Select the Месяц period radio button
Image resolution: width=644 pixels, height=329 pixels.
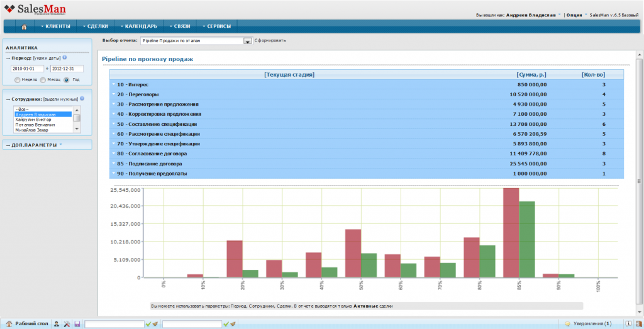43,80
